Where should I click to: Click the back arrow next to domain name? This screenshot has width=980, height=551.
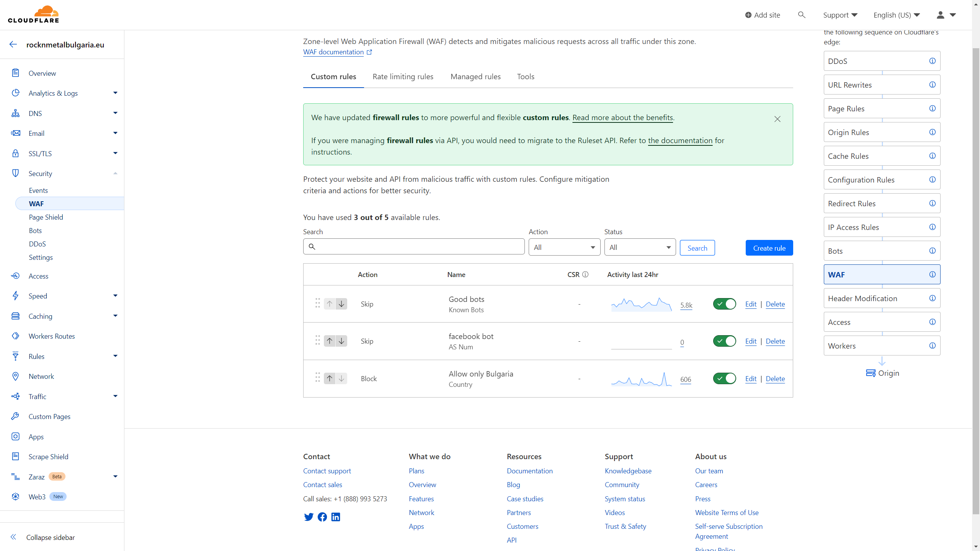[13, 44]
